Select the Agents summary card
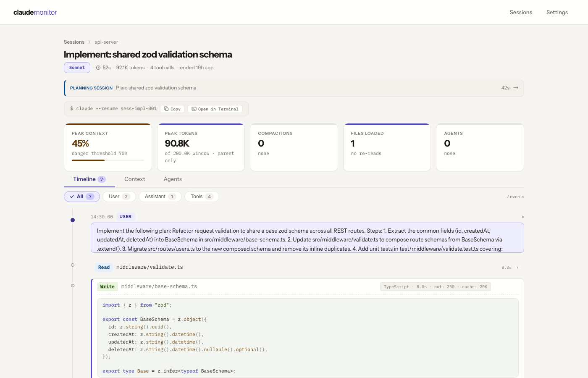 480,147
